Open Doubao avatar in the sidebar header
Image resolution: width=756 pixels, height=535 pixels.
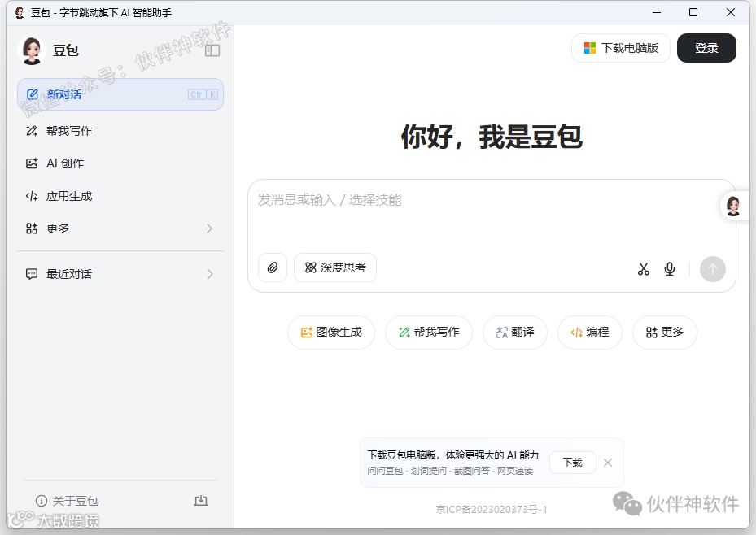tap(32, 50)
